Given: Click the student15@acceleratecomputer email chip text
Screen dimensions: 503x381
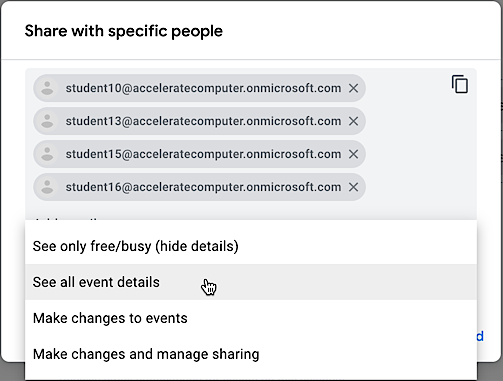Looking at the screenshot, I should point(203,154).
